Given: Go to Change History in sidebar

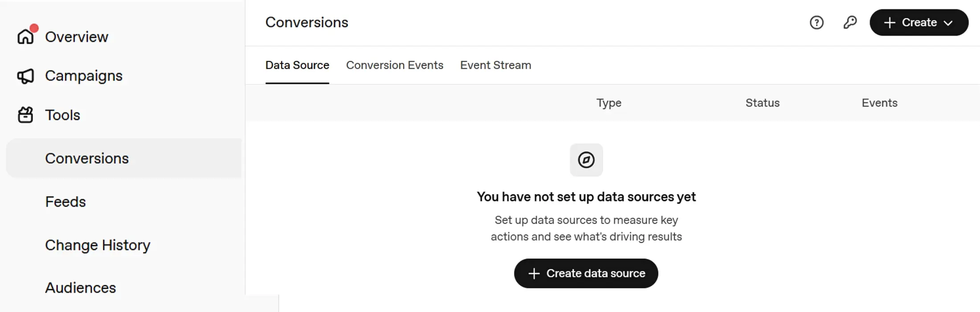Looking at the screenshot, I should pyautogui.click(x=98, y=245).
